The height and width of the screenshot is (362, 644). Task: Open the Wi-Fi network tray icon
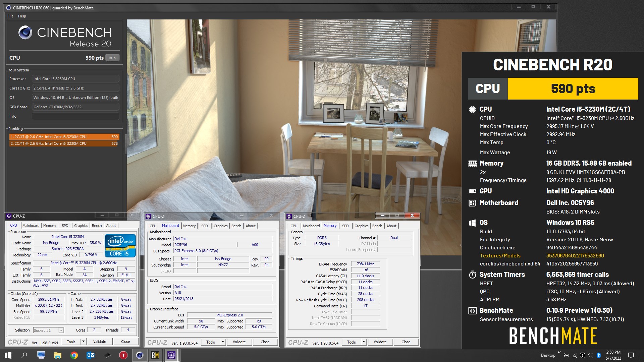(575, 355)
